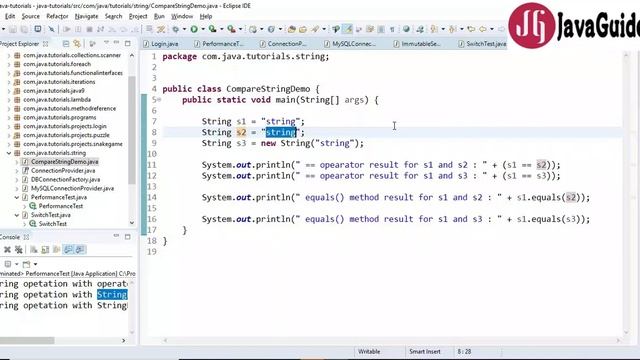This screenshot has width=640, height=360.
Task: Click the green Run button in toolbar
Action: (x=194, y=29)
